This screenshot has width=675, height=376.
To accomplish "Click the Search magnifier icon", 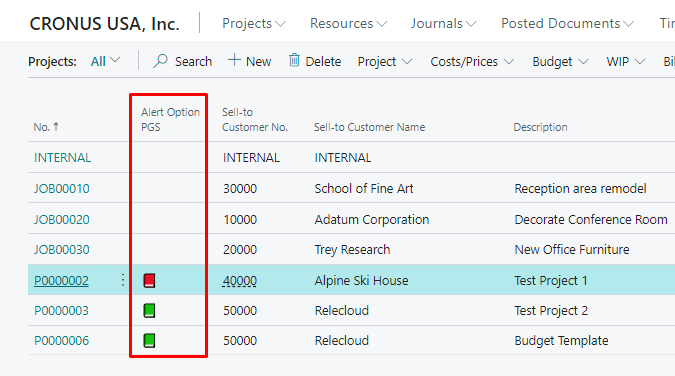I will coord(160,61).
